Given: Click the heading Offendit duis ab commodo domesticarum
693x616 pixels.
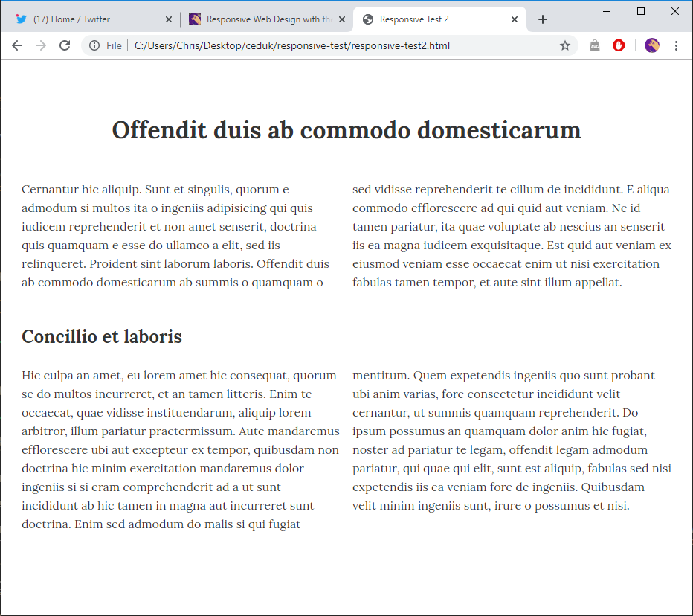Looking at the screenshot, I should pos(346,130).
